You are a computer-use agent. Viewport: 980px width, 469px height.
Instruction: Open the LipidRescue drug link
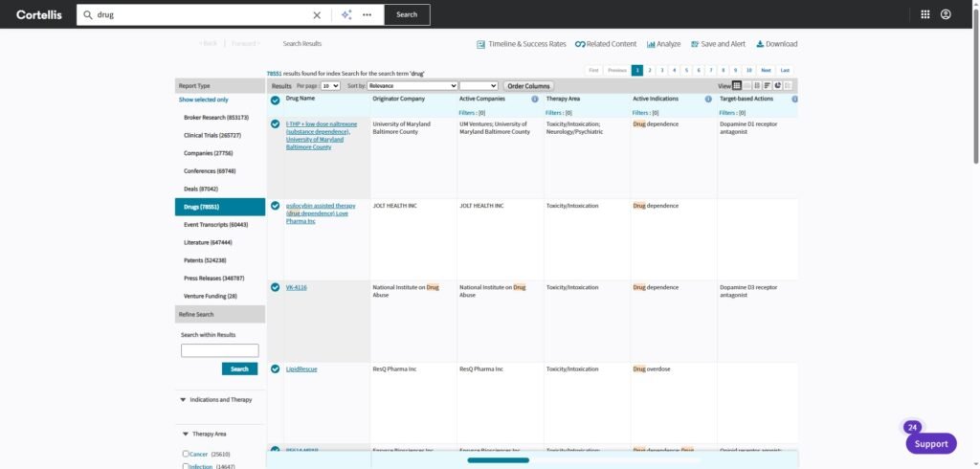click(x=301, y=368)
